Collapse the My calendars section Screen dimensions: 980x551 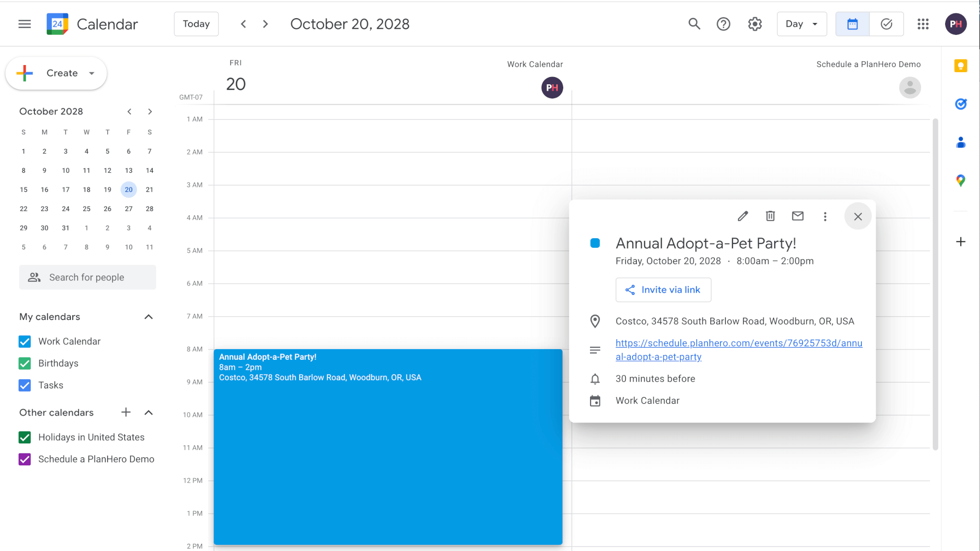[x=148, y=317]
